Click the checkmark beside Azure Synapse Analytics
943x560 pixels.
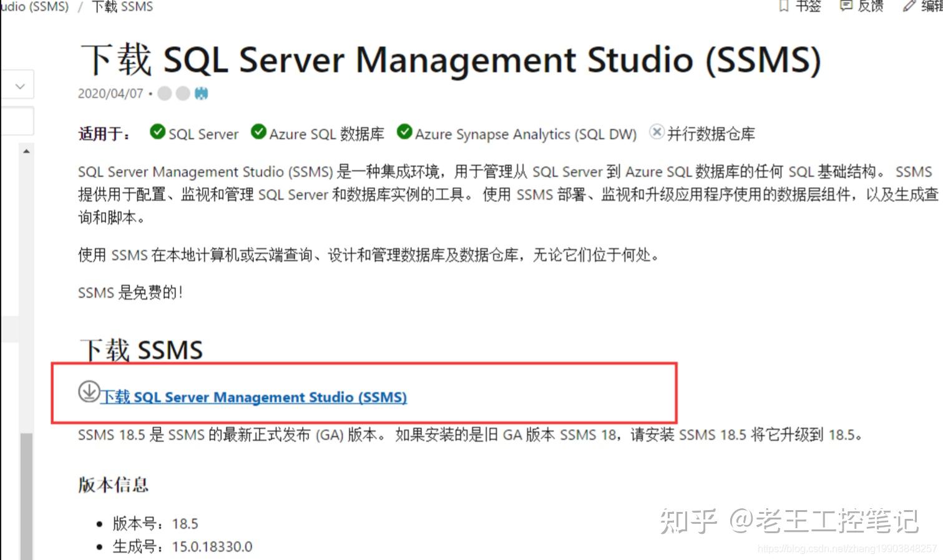pyautogui.click(x=404, y=132)
